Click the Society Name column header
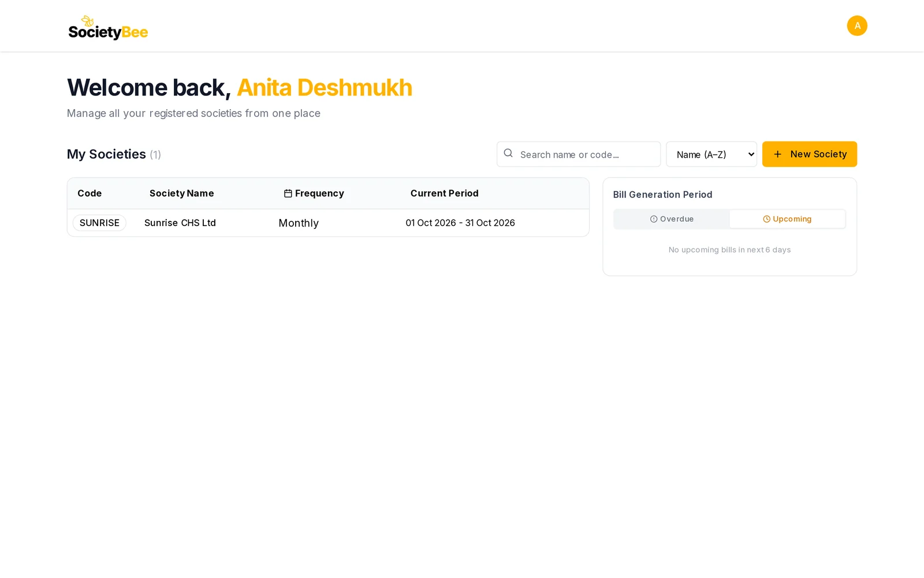 [x=182, y=194]
